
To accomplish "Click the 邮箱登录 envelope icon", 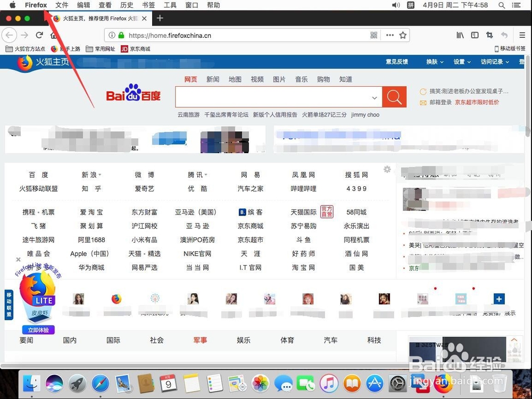I will [423, 103].
